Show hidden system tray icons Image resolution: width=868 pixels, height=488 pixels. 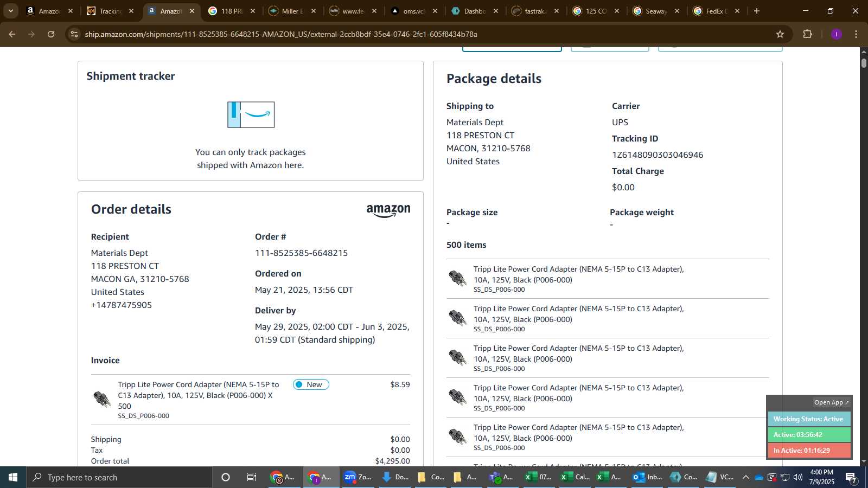click(x=746, y=477)
